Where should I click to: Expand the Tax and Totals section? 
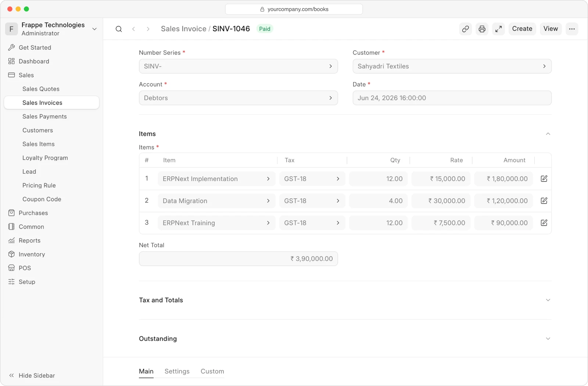tap(345, 300)
